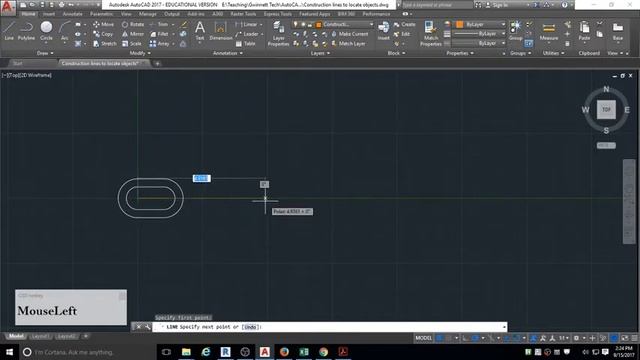Activate the Rotate command
The height and width of the screenshot is (360, 640).
(133, 24)
